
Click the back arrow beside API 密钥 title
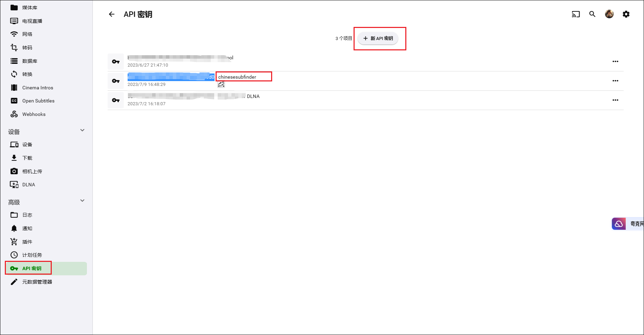[x=111, y=14]
